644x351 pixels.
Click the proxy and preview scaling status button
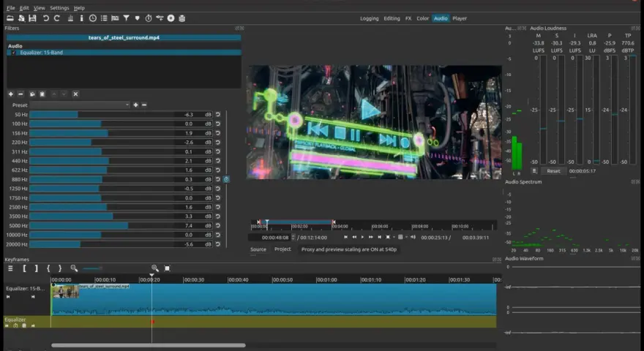349,249
